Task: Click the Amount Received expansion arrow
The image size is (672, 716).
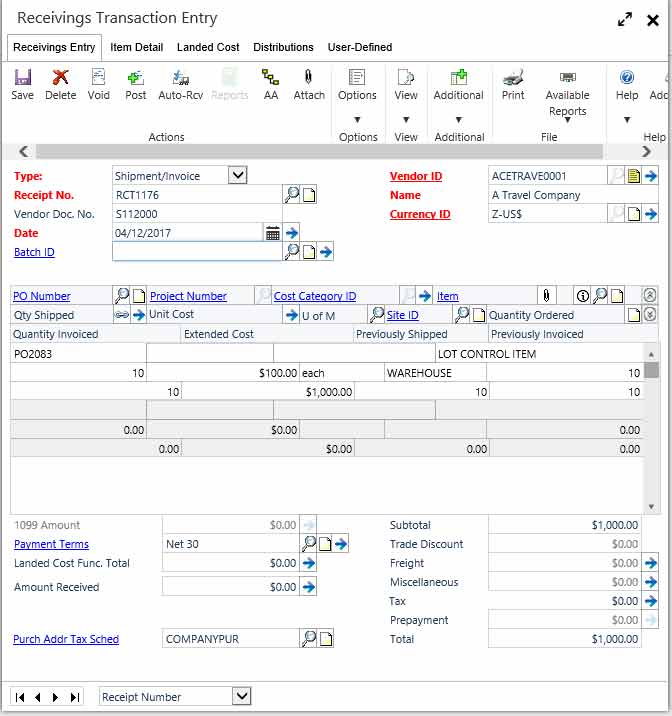Action: click(309, 587)
